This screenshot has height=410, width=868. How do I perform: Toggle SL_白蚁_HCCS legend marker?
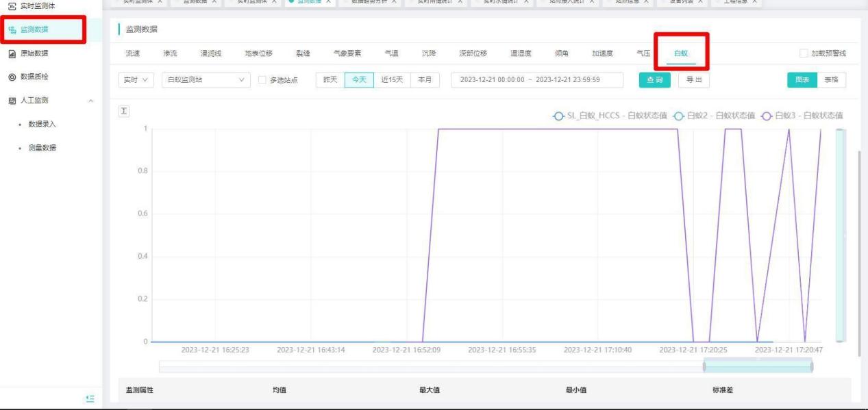point(559,115)
